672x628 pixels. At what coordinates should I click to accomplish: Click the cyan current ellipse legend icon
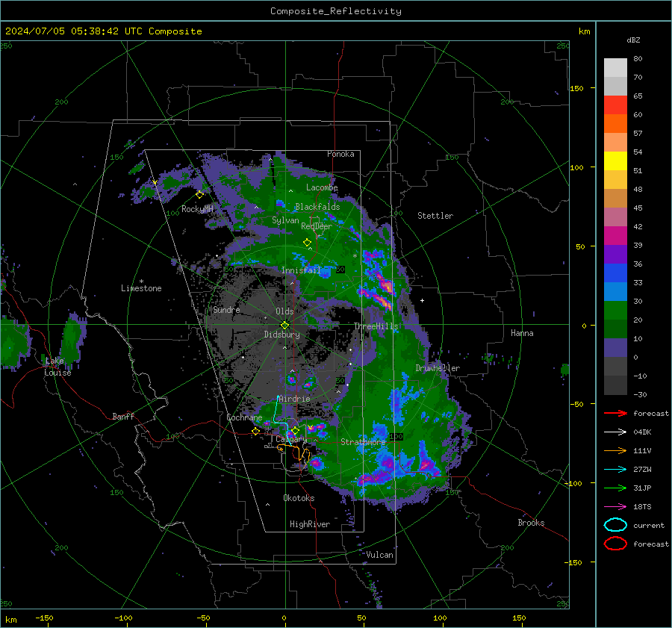[615, 525]
